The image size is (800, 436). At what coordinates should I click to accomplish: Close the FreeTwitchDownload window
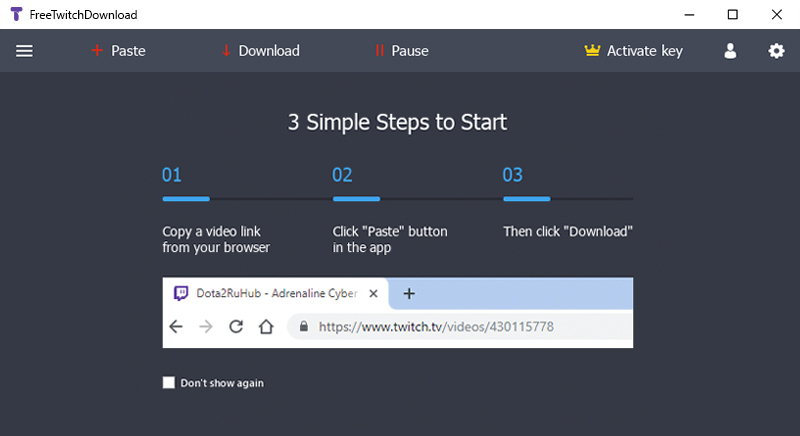[777, 14]
